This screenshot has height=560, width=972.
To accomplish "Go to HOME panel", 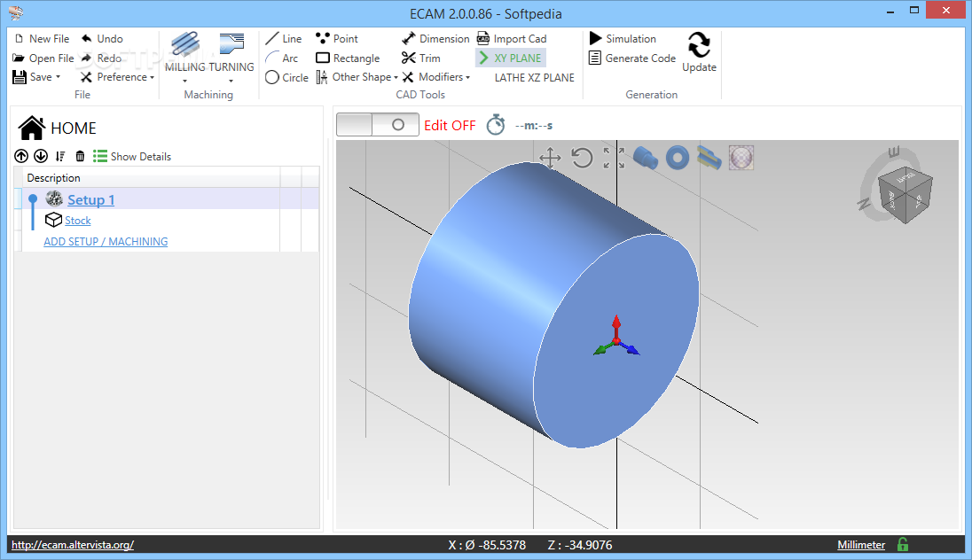I will tap(57, 128).
